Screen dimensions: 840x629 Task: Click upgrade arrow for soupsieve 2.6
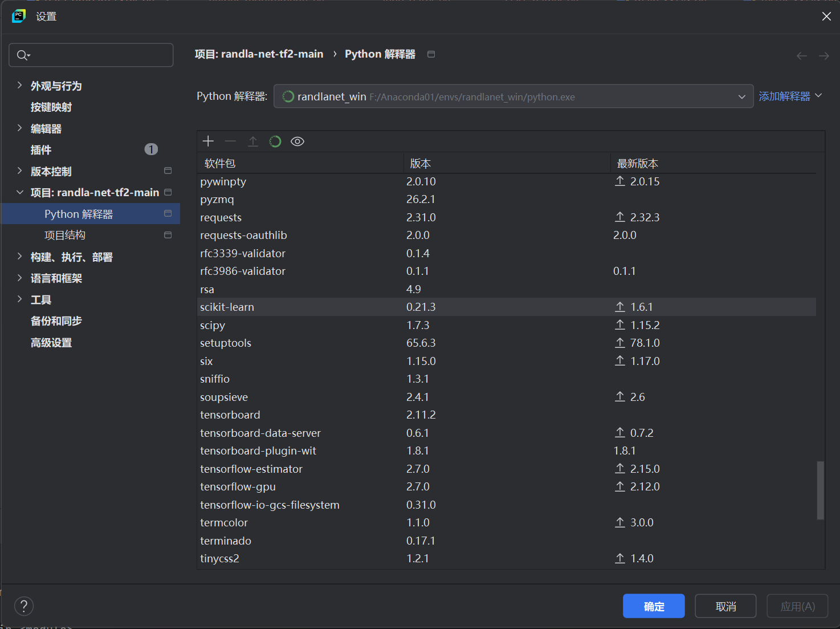pyautogui.click(x=620, y=397)
